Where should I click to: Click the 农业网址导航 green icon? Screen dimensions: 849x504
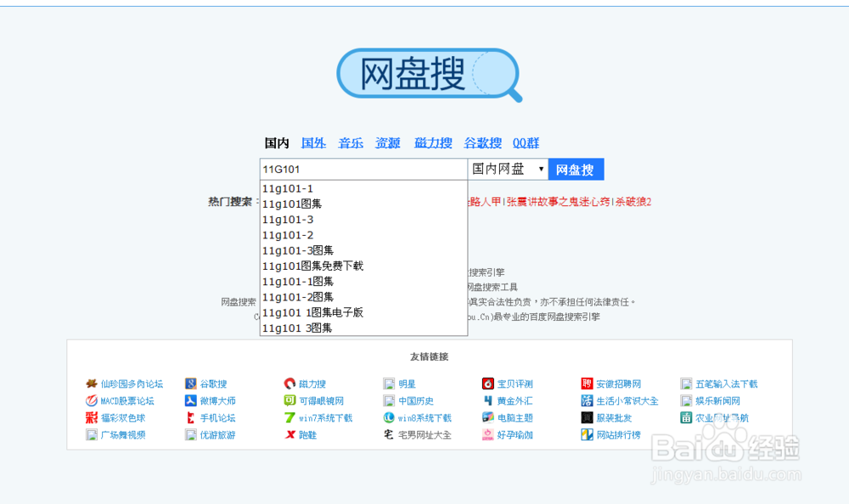click(x=686, y=417)
